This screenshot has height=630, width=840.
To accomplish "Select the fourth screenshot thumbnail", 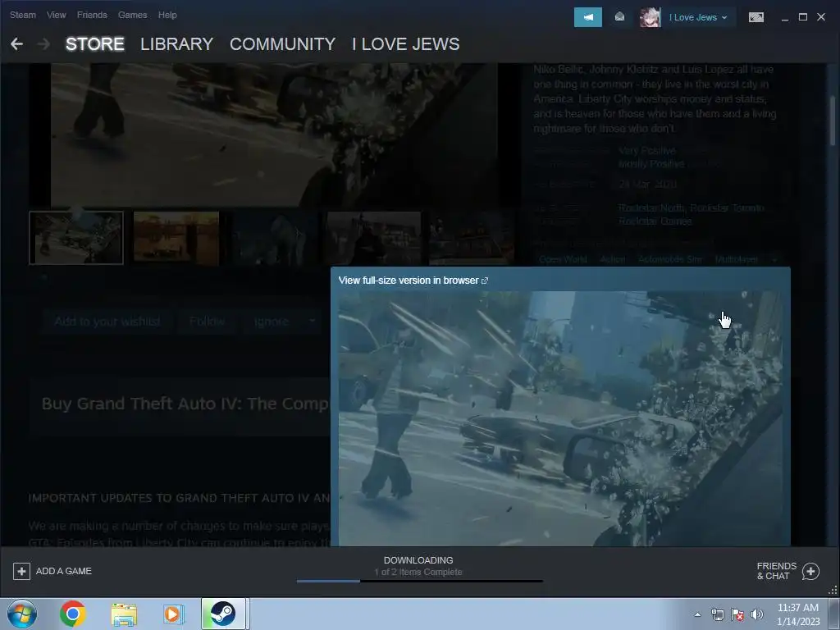I will tap(374, 238).
